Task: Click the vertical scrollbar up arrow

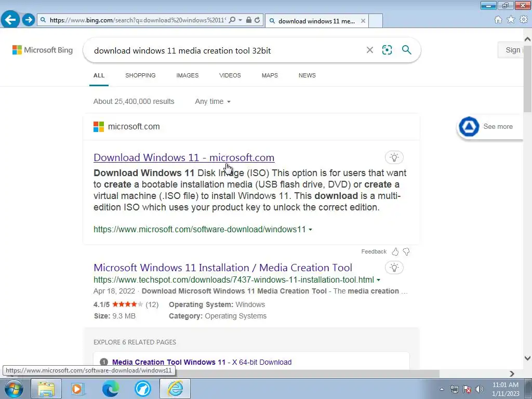Action: pos(527,39)
